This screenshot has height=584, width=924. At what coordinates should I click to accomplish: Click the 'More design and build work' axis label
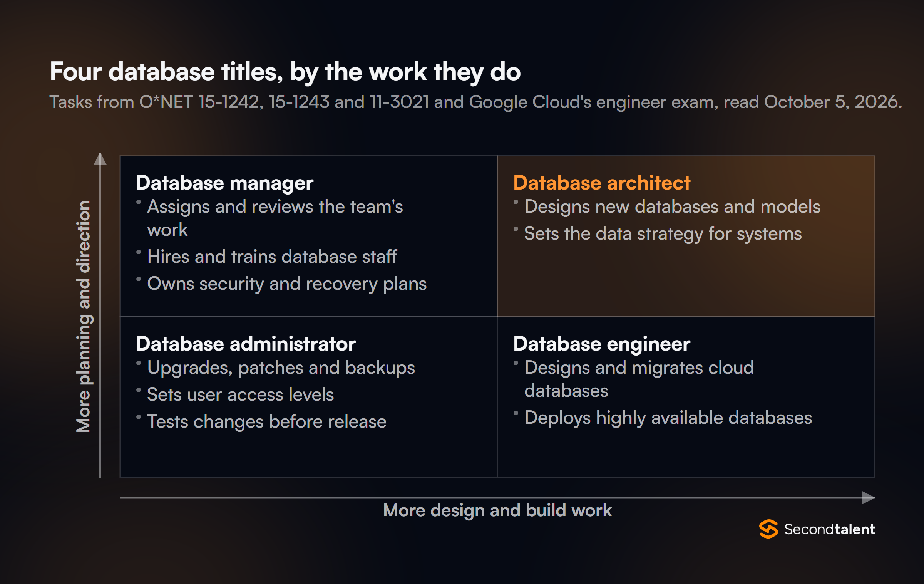497,510
